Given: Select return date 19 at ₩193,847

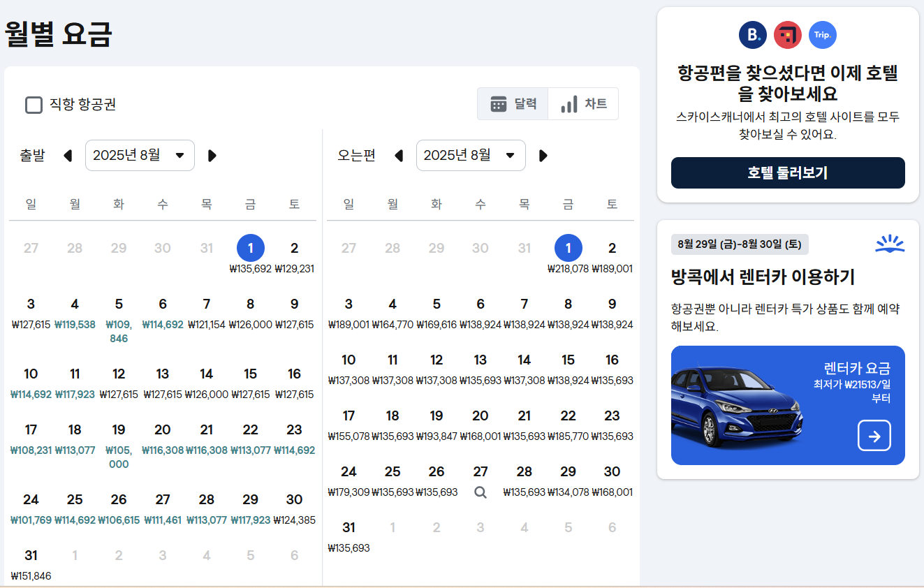Looking at the screenshot, I should (437, 425).
